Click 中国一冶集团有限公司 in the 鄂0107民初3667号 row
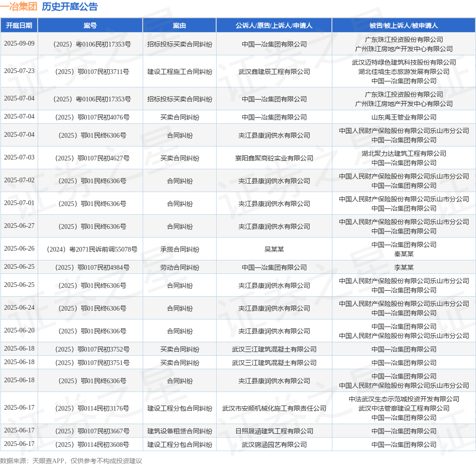Viewport: 476px width, 465px height. 404,431
